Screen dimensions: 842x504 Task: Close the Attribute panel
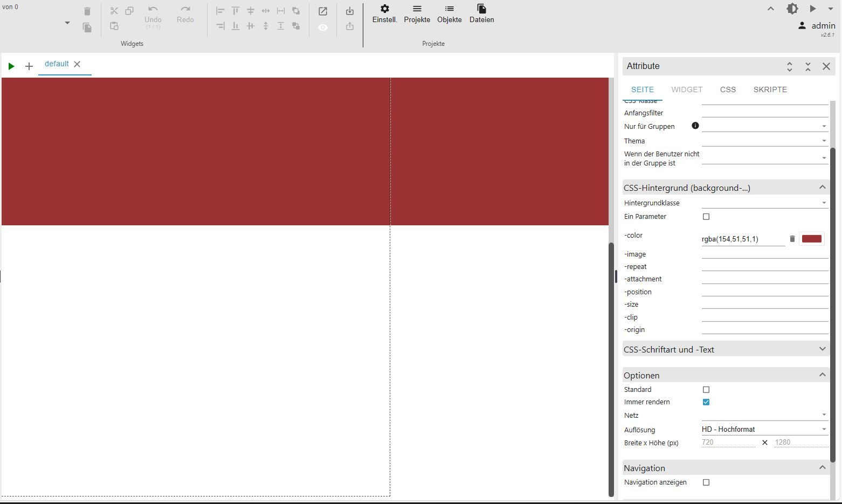click(x=826, y=66)
